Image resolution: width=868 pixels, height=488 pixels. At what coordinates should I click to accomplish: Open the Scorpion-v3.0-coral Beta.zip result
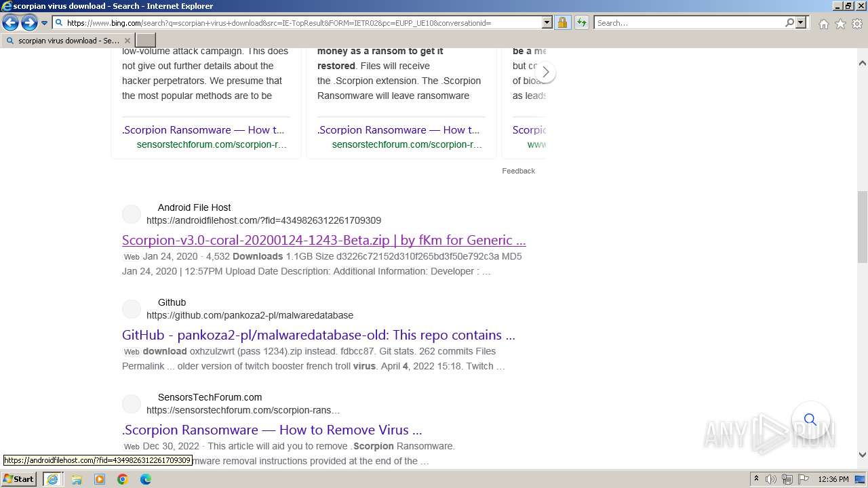[324, 240]
